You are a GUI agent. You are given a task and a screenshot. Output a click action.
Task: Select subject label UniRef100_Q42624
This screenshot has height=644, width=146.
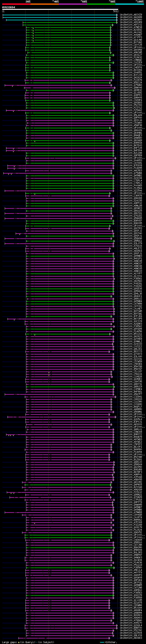point(131,77)
